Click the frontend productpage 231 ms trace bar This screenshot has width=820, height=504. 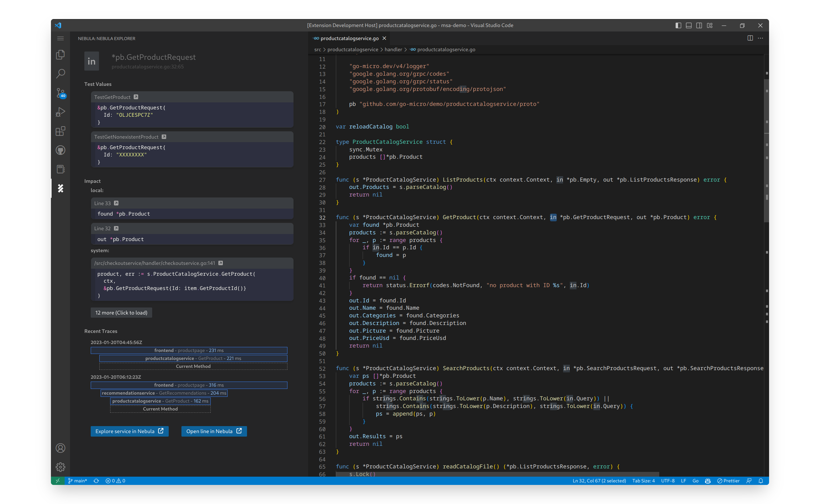point(189,350)
